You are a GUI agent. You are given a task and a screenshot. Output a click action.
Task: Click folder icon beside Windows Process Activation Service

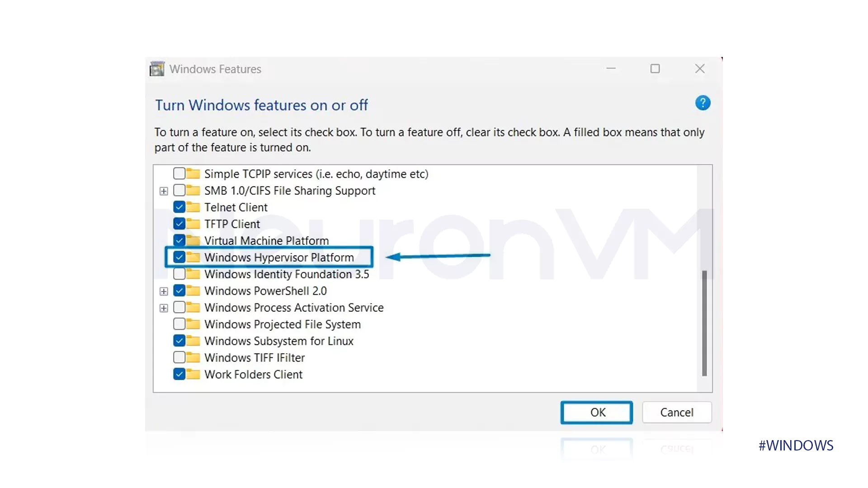(x=193, y=307)
